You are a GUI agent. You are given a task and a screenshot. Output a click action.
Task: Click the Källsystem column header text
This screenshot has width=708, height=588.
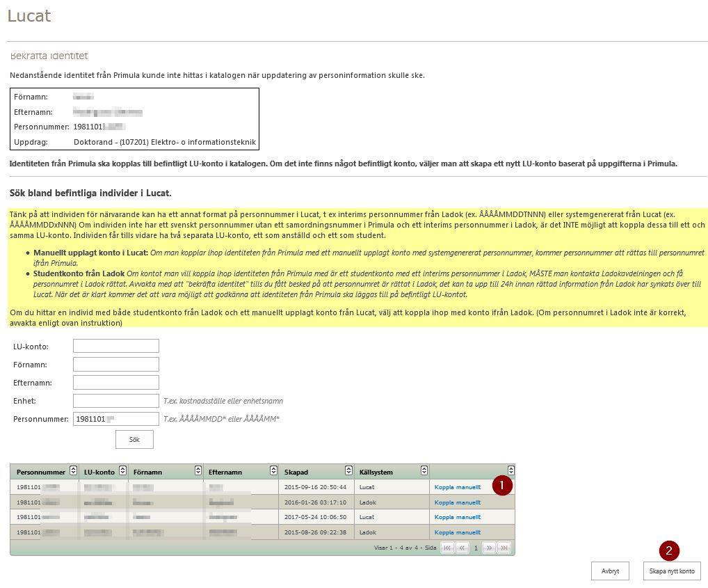(x=376, y=472)
